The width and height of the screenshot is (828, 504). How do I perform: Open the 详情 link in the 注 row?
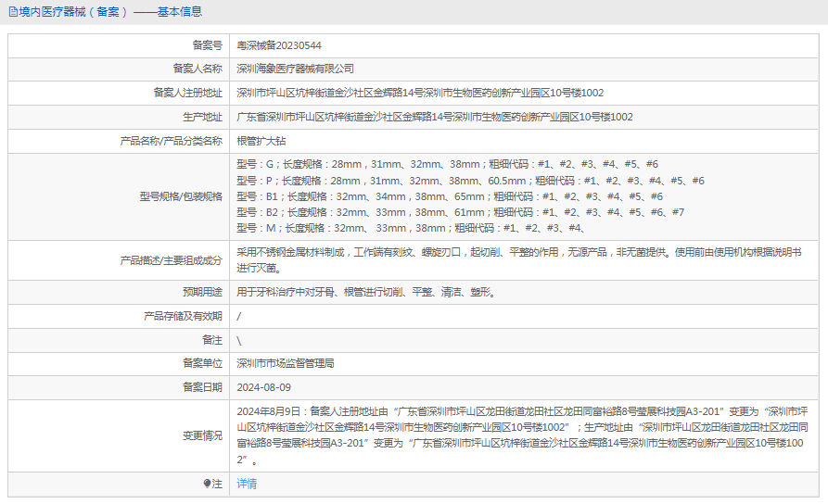click(x=247, y=484)
